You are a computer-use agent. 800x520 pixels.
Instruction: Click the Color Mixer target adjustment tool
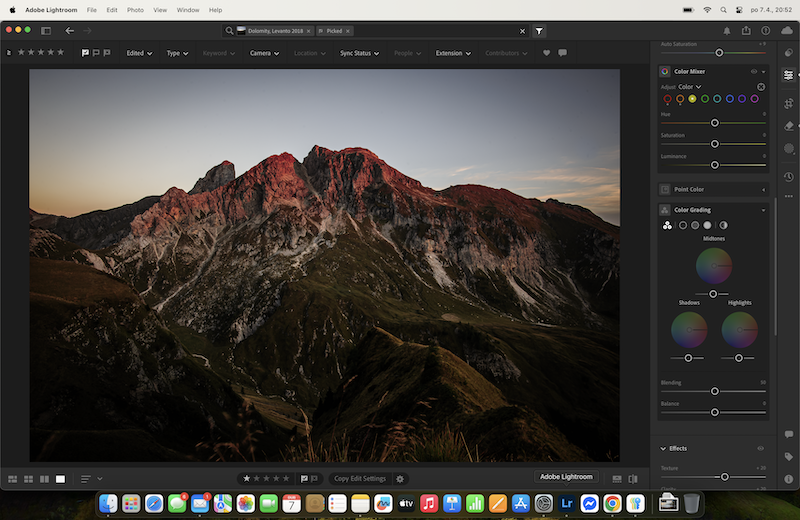point(761,87)
